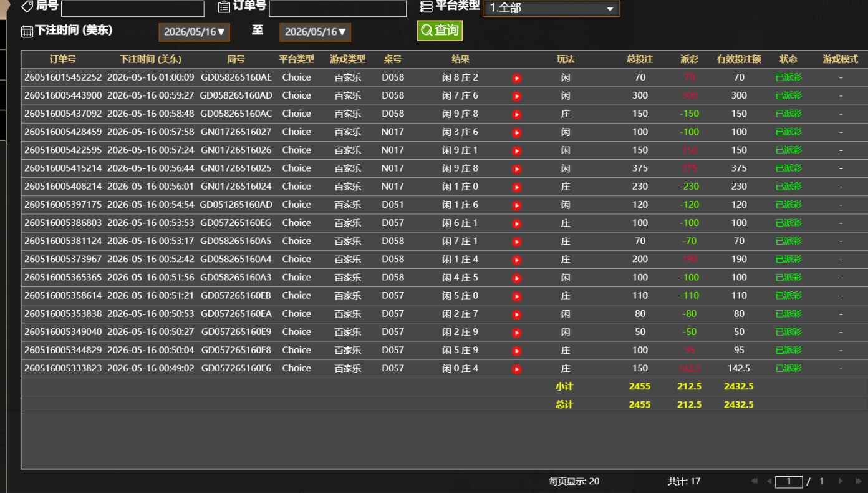Click the 下注时间 (美东) column header
Viewport: 868px width, 493px height.
(x=150, y=59)
